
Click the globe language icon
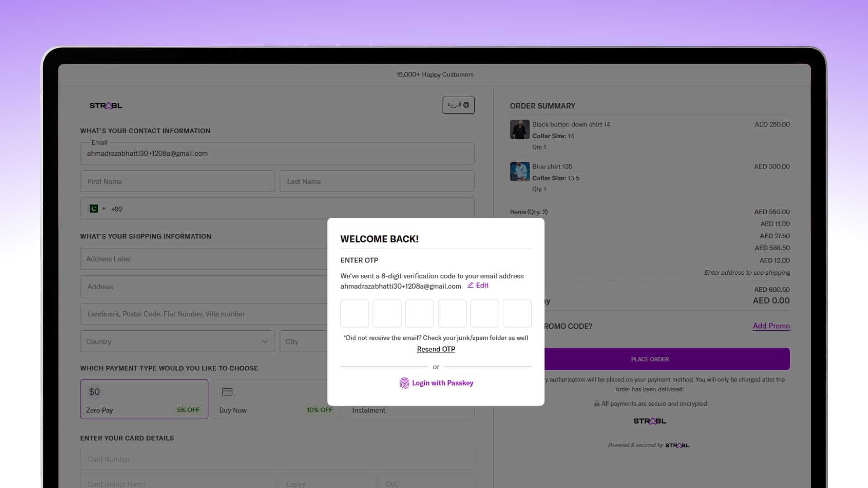tap(466, 105)
